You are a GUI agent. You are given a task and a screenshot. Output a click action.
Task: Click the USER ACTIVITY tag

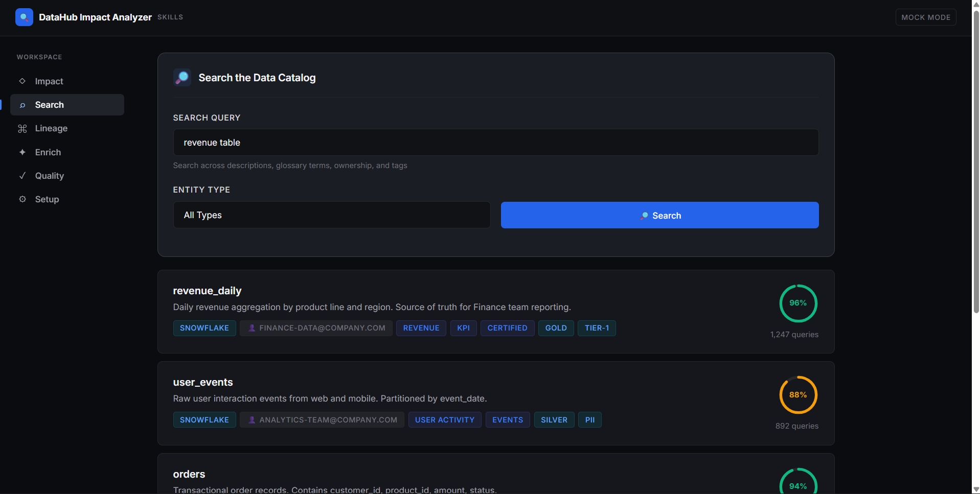tap(445, 420)
